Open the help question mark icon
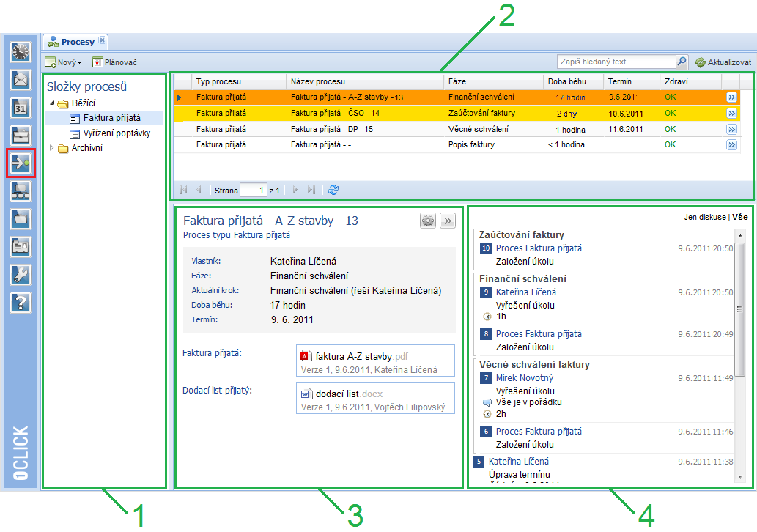 tap(20, 302)
